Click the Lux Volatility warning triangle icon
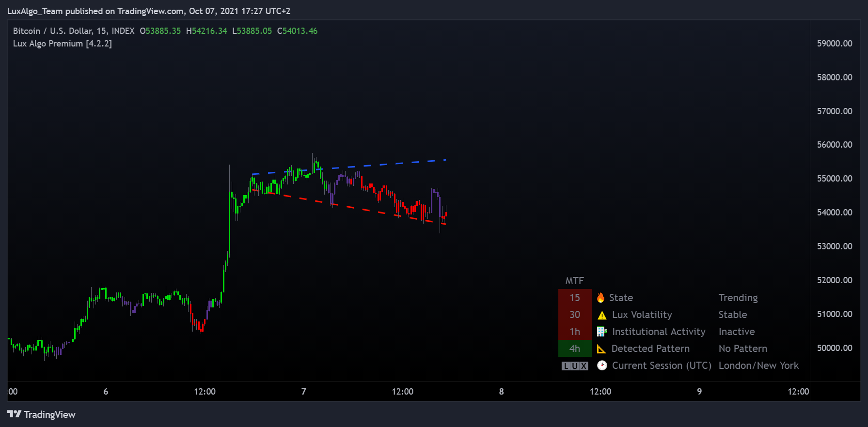The image size is (868, 427). tap(602, 315)
